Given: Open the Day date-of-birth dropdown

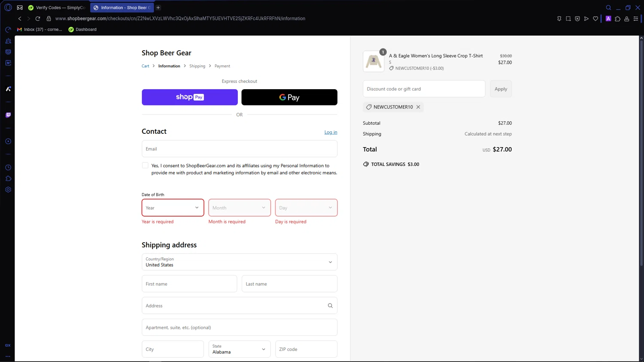Looking at the screenshot, I should [306, 208].
